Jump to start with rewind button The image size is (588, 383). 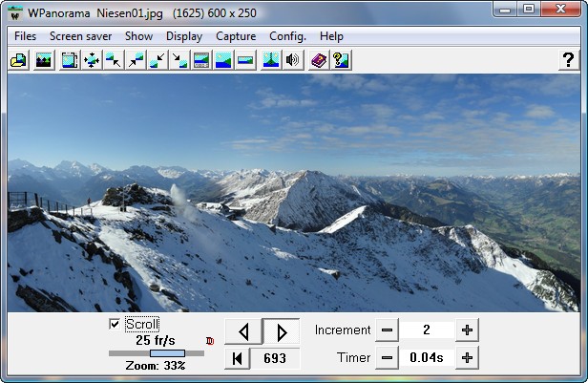click(x=237, y=358)
